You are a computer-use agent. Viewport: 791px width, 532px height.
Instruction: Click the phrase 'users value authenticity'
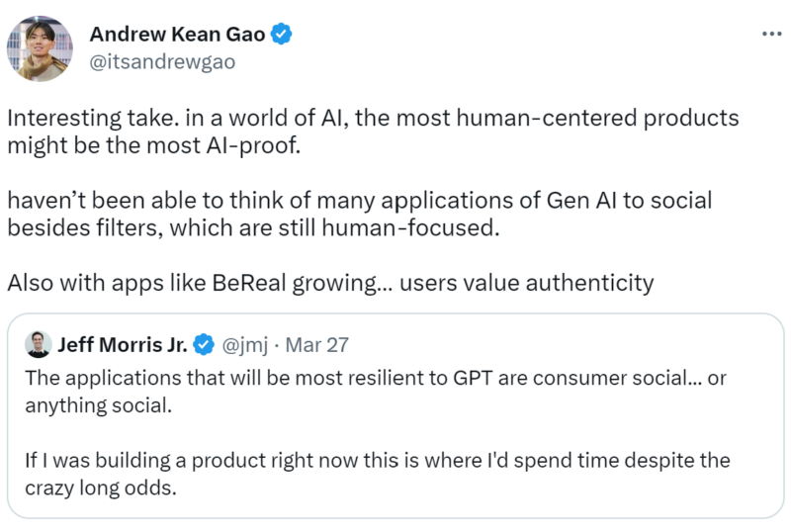[x=527, y=283]
